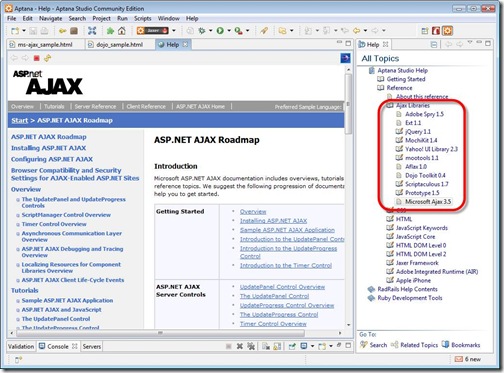Click the Pin Console icon
Image resolution: width=504 pixels, height=373 pixels.
[292, 346]
